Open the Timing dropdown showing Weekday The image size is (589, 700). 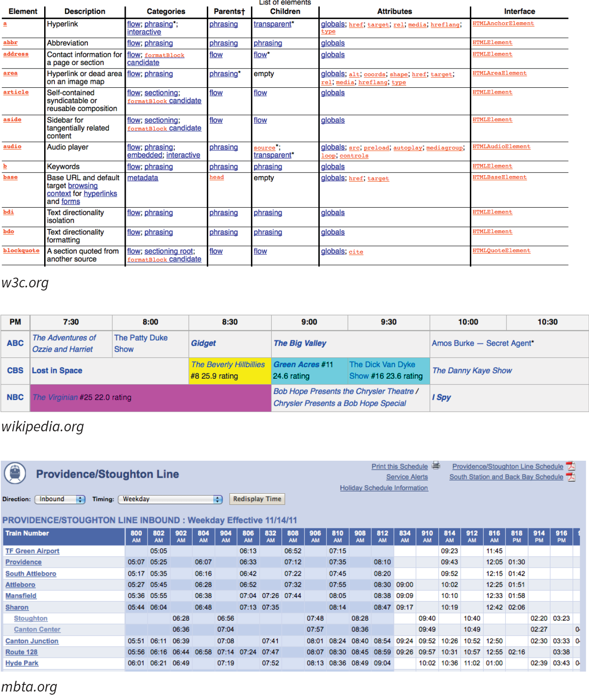[x=170, y=499]
